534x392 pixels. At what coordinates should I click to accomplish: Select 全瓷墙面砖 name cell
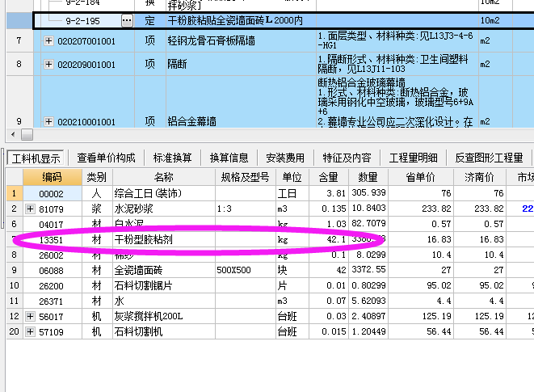click(164, 270)
